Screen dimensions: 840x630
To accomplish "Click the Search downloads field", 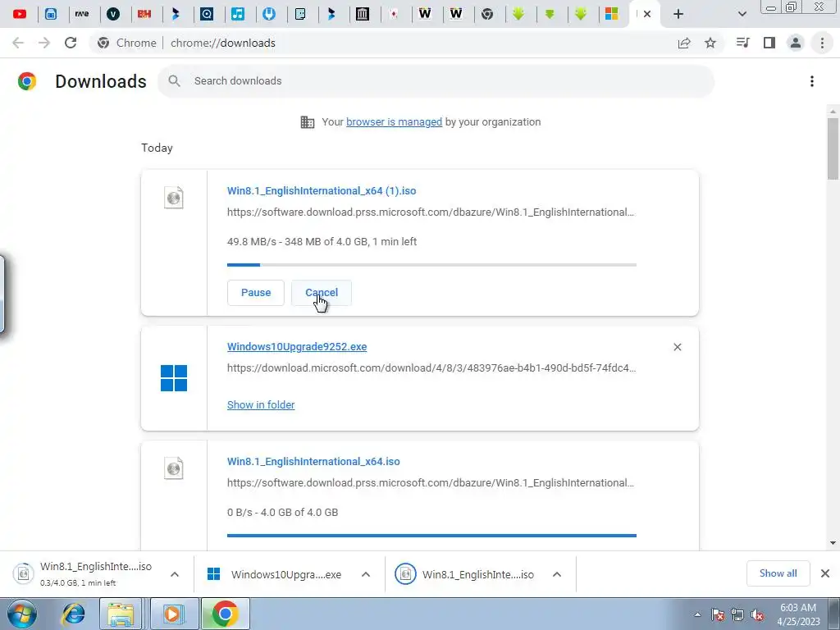I will pyautogui.click(x=436, y=81).
